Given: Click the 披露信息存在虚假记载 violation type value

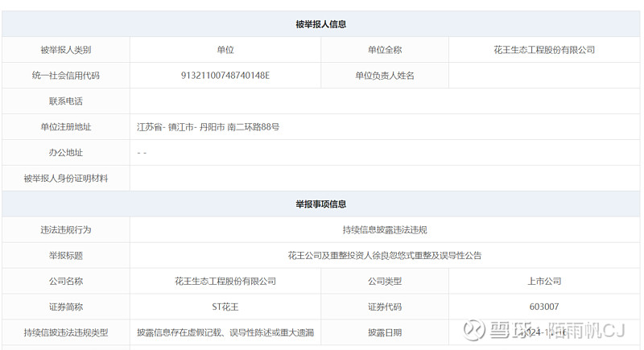Looking at the screenshot, I should [225, 332].
